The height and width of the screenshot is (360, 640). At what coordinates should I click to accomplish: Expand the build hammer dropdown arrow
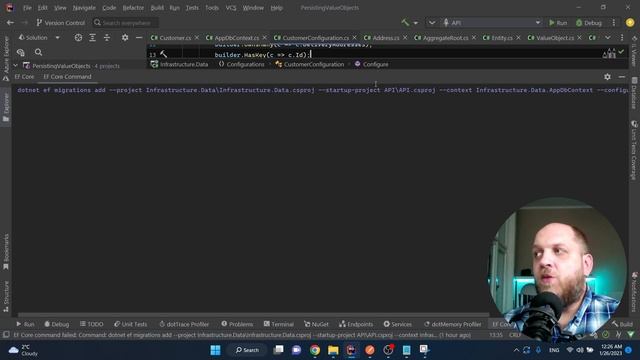point(416,23)
